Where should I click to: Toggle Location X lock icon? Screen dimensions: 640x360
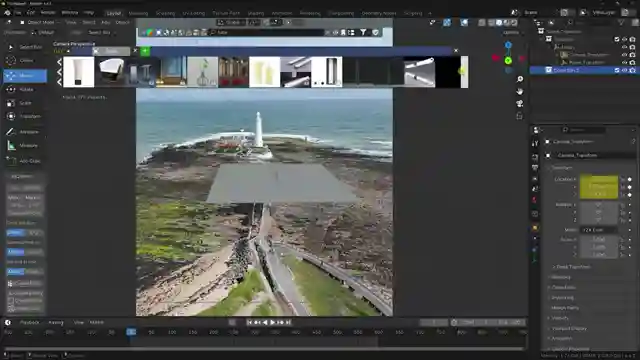pyautogui.click(x=623, y=179)
